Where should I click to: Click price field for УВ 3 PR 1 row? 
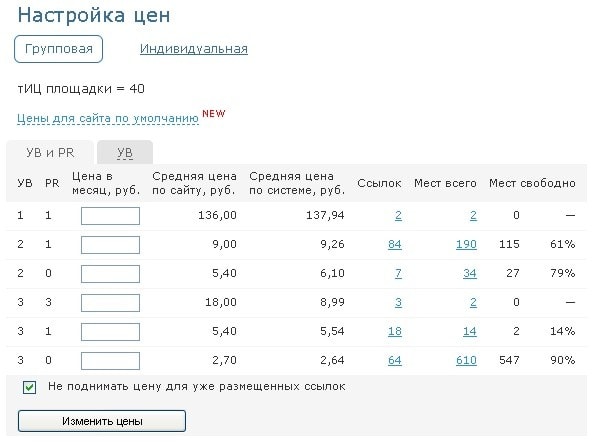pyautogui.click(x=110, y=332)
